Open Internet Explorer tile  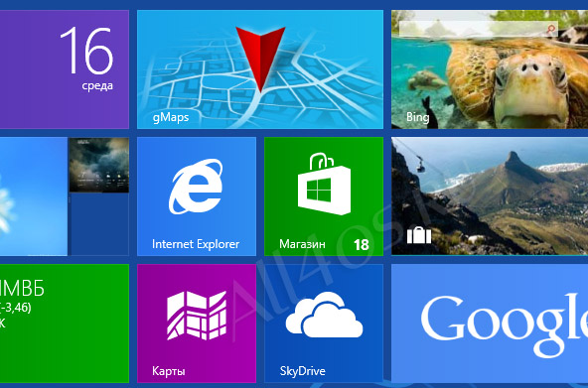point(197,196)
